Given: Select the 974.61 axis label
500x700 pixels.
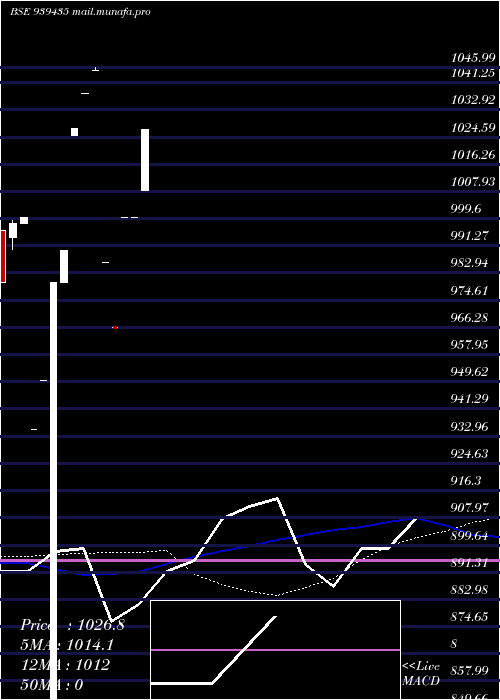Looking at the screenshot, I should 469,291.
